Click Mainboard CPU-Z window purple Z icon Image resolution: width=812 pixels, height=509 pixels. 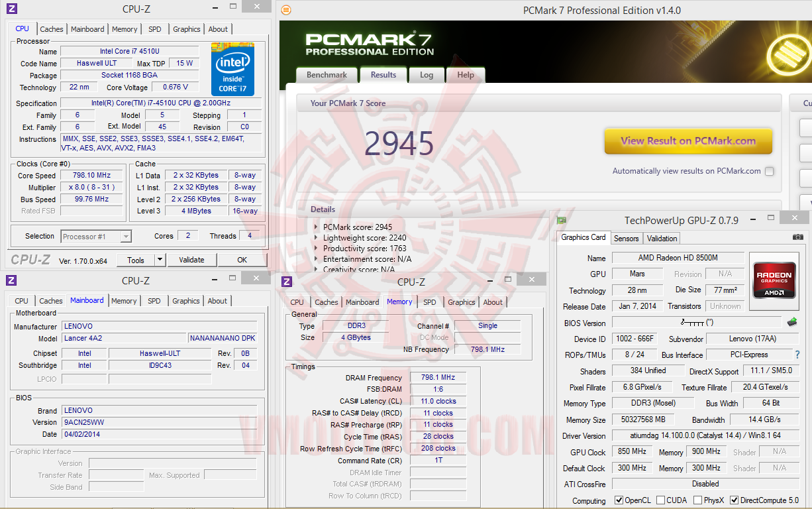click(11, 280)
